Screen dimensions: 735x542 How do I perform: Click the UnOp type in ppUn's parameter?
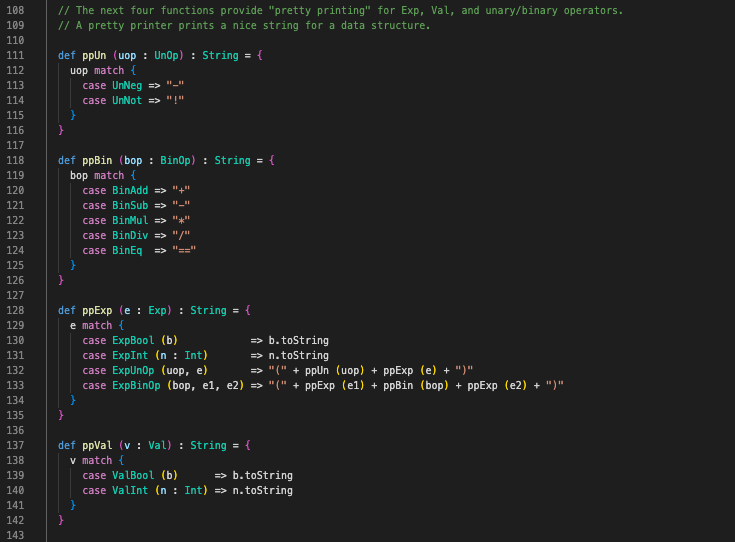click(166, 55)
